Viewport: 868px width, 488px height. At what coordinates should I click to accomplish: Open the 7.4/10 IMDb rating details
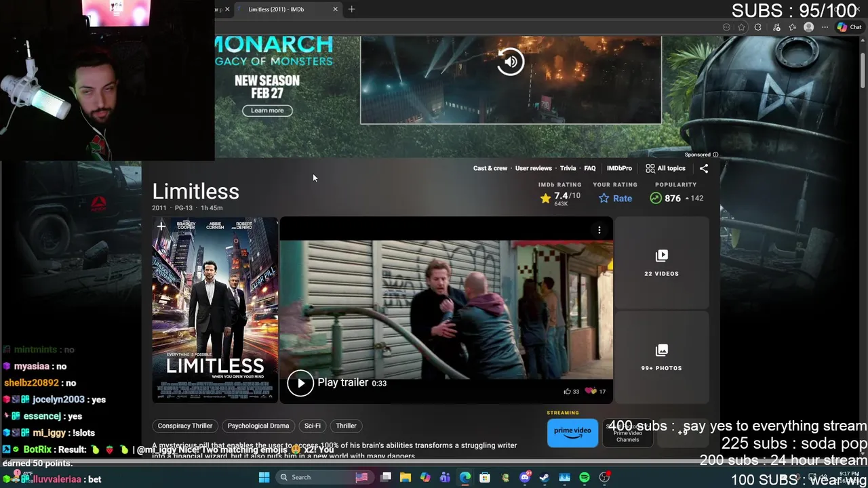pyautogui.click(x=560, y=198)
